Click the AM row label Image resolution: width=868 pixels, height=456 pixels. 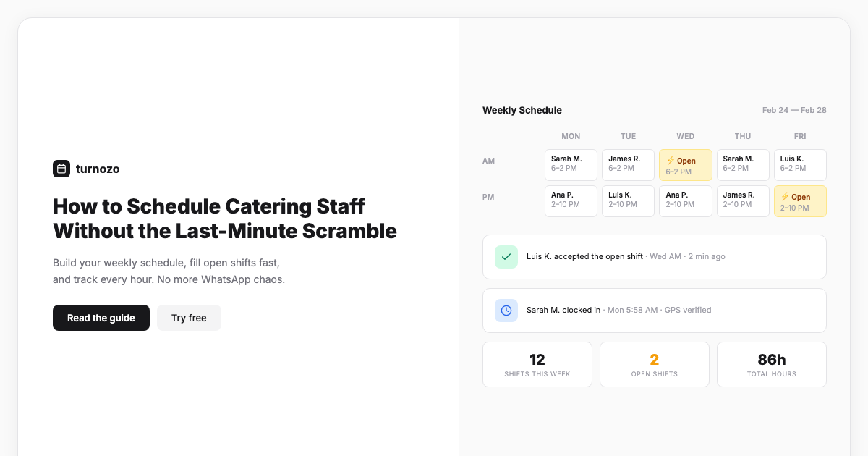click(488, 161)
